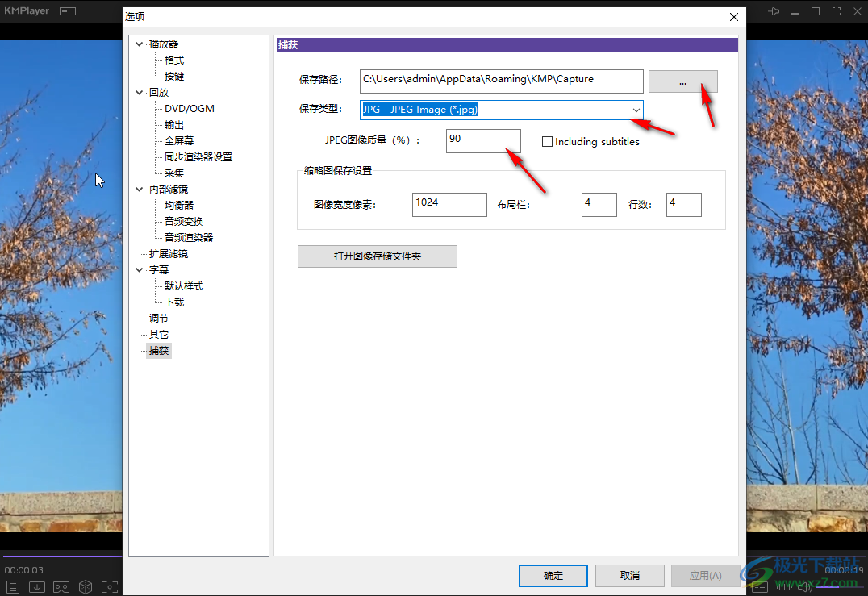The width and height of the screenshot is (868, 596).
Task: Open the subtitles icon in KMPlayer bottom bar
Action: click(760, 587)
